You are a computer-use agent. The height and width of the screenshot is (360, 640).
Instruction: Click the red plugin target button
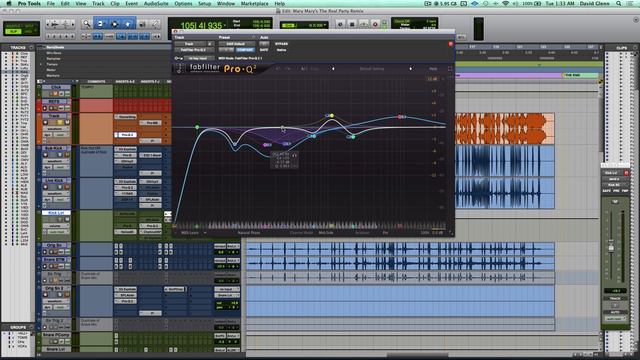[x=451, y=44]
